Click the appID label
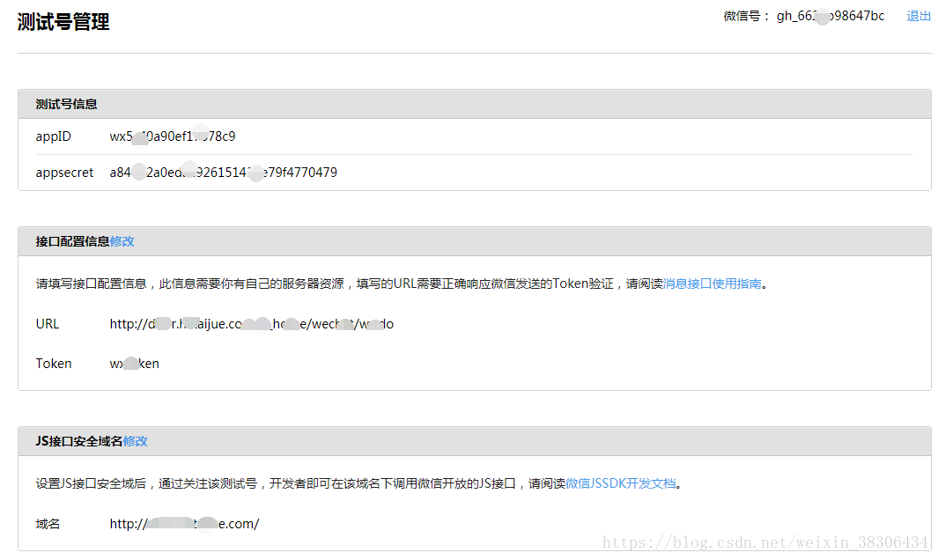 [x=53, y=136]
